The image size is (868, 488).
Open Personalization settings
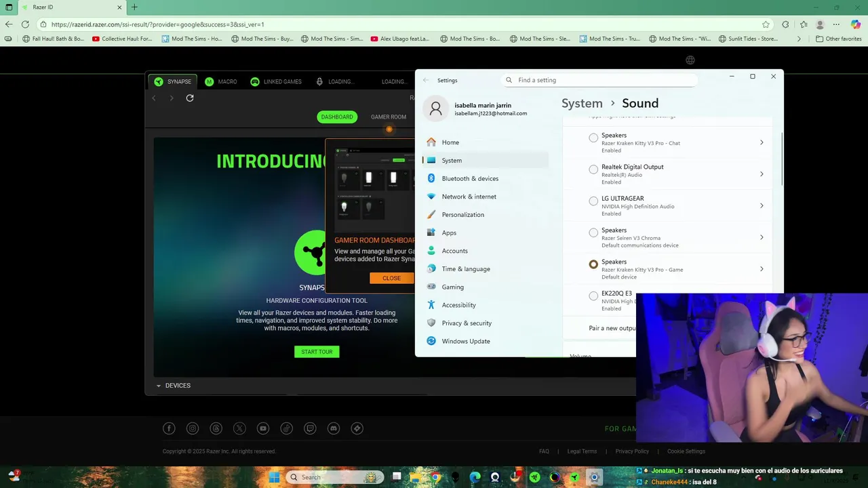coord(485,215)
